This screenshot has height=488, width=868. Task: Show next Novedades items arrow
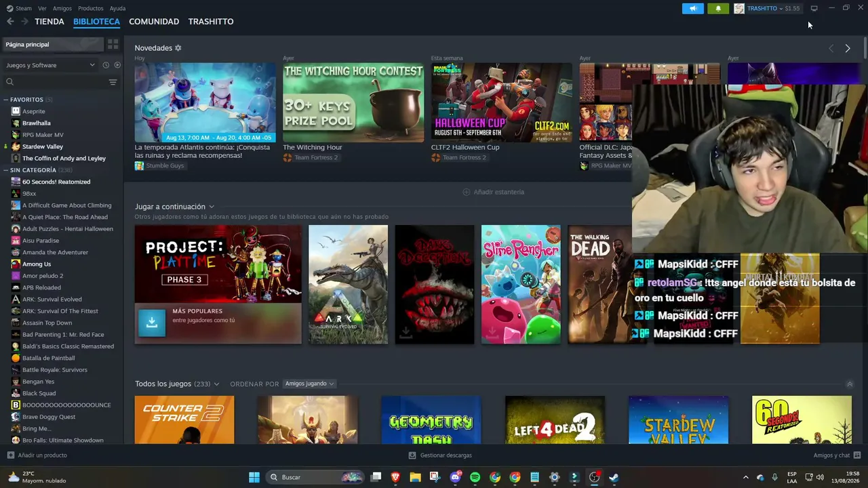848,48
